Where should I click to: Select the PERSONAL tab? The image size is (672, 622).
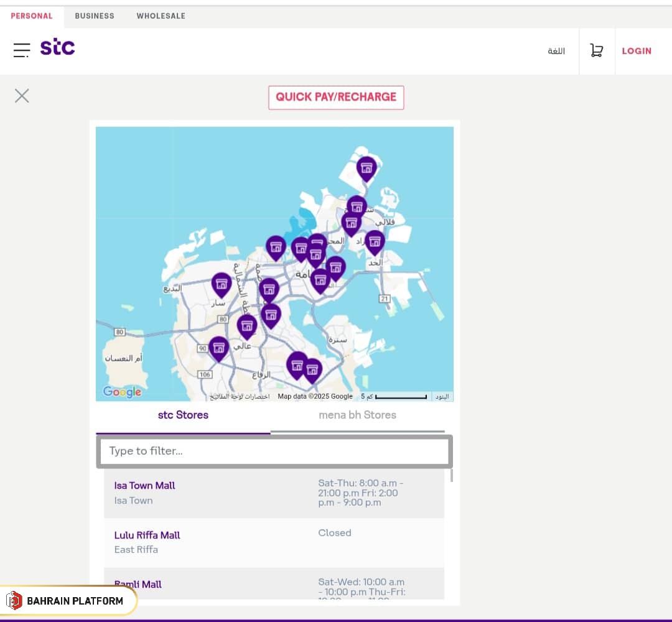32,16
